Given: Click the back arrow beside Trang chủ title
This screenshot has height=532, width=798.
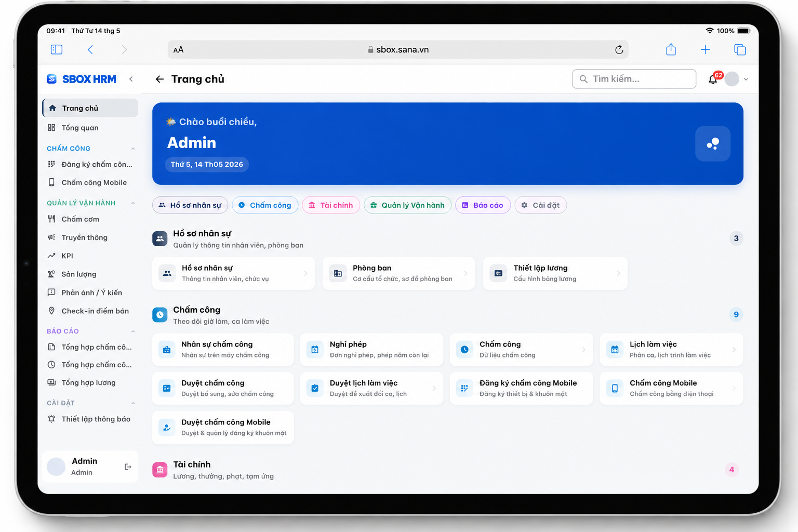Looking at the screenshot, I should click(x=159, y=79).
